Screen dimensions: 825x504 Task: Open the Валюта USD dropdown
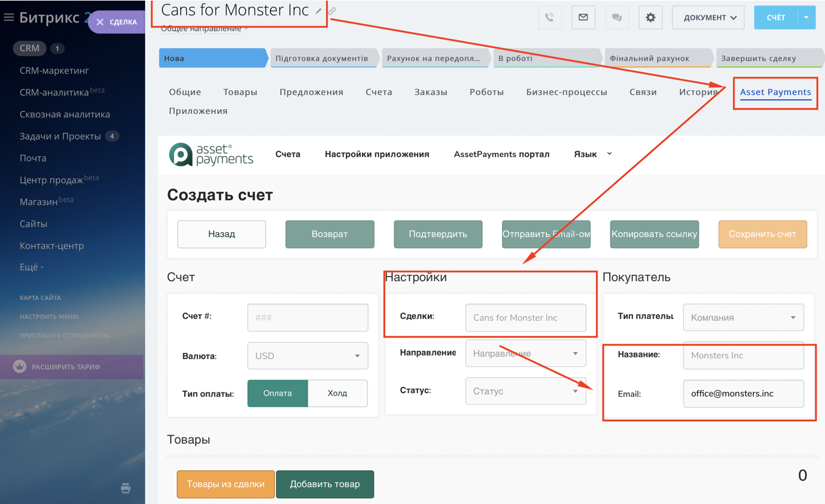click(308, 356)
